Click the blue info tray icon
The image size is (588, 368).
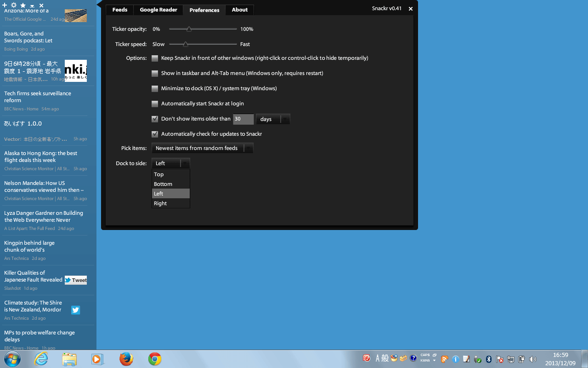456,359
